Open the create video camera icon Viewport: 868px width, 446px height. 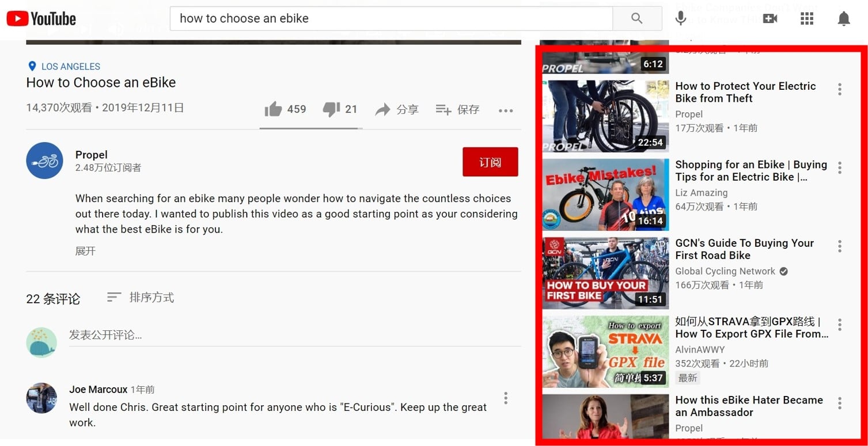[770, 18]
